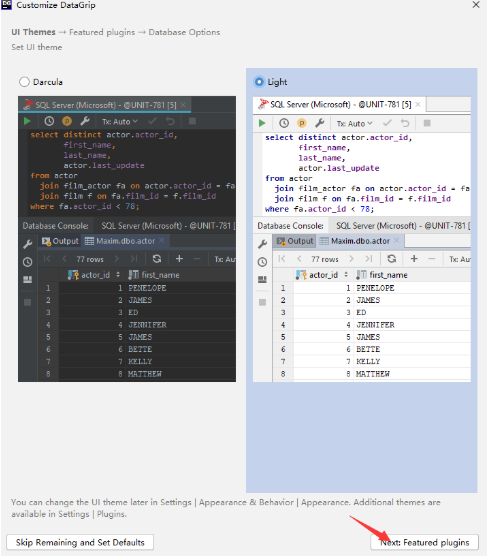This screenshot has width=487, height=556.
Task: Switch to Maxim.dbo.actor tab in Light preview
Action: 360,241
